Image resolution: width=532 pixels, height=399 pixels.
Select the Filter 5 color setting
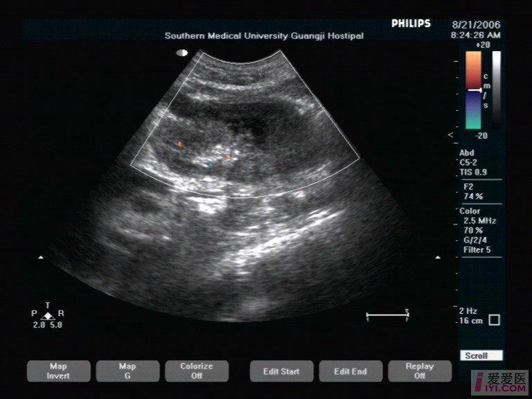(477, 250)
